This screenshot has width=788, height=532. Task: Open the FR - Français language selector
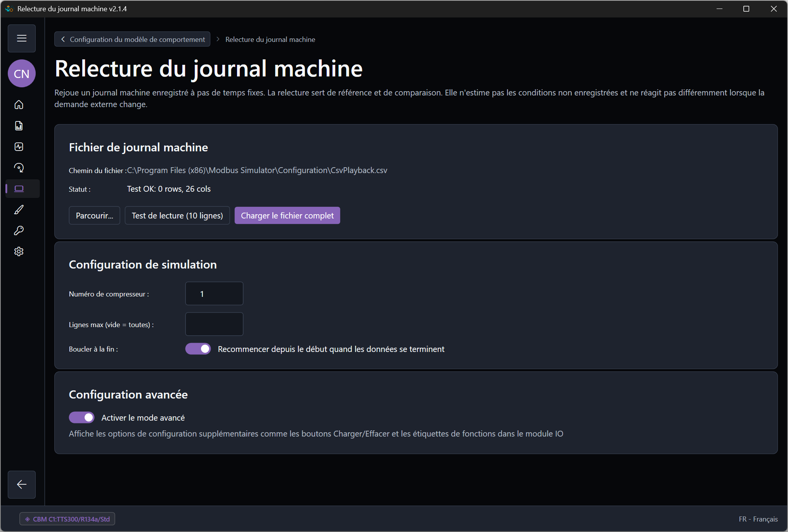click(x=758, y=519)
